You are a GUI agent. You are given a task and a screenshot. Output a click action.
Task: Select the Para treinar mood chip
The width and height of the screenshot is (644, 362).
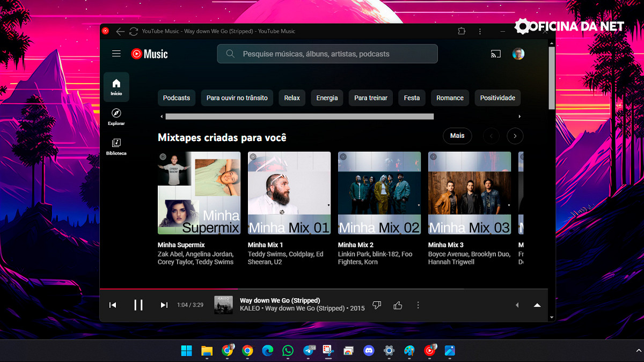(x=371, y=98)
